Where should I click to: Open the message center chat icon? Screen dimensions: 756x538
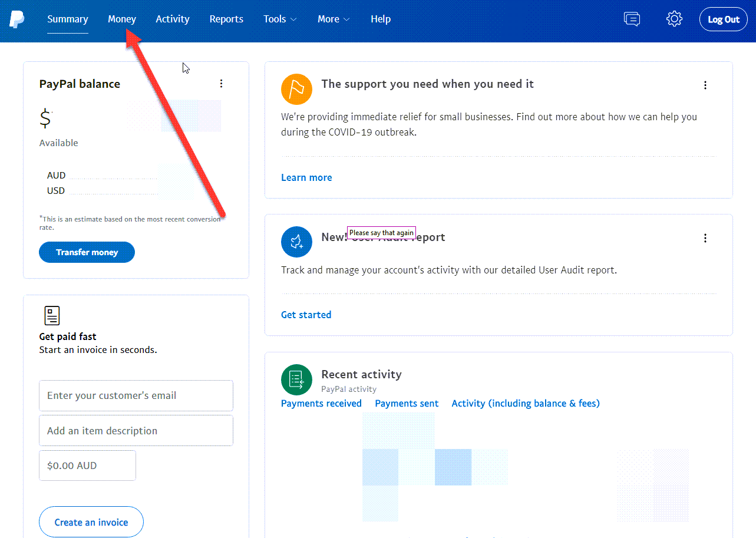pyautogui.click(x=632, y=19)
